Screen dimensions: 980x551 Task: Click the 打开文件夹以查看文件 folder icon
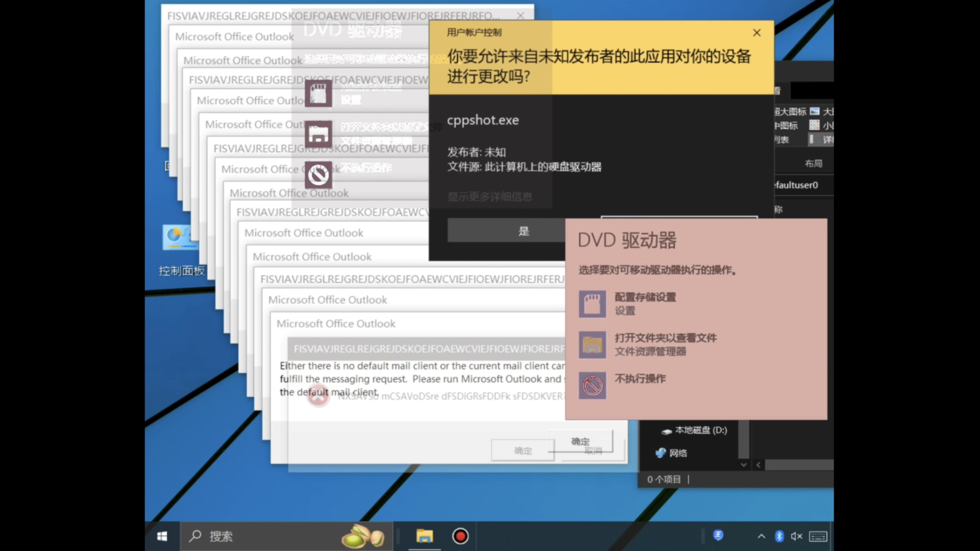(x=592, y=345)
